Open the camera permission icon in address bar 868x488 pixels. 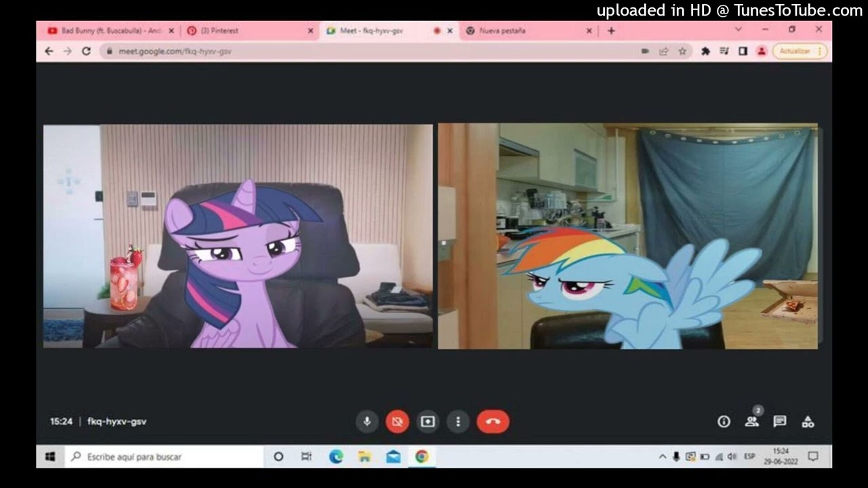645,51
